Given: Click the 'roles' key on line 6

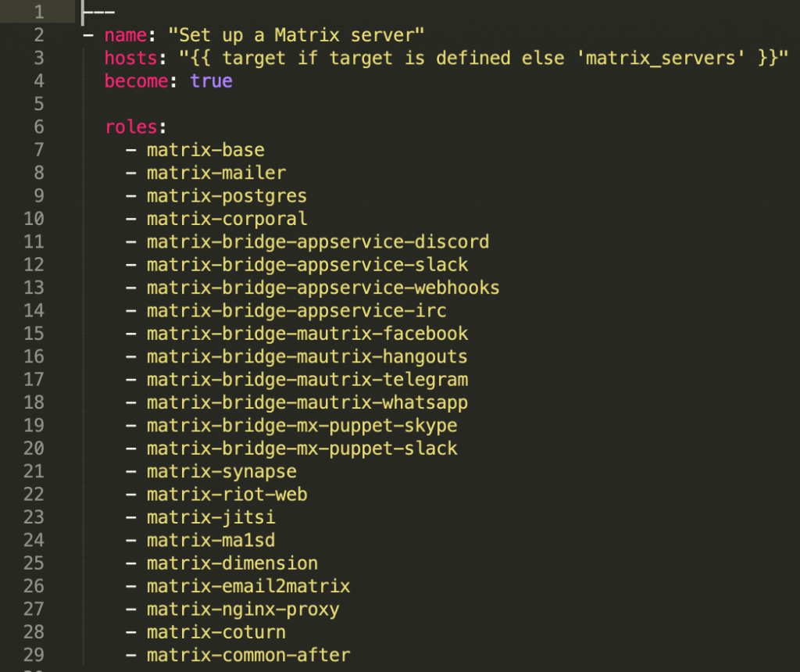Looking at the screenshot, I should 130,127.
